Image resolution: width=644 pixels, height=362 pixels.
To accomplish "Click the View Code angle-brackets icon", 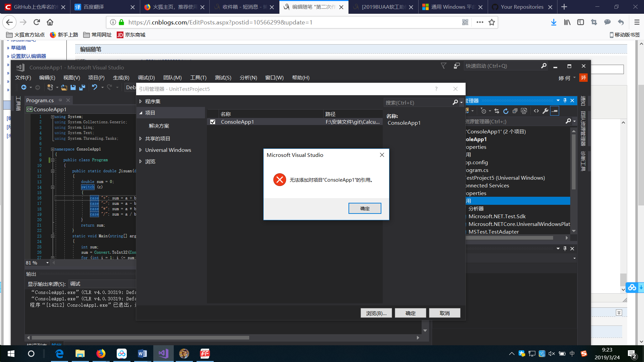I will click(x=536, y=111).
